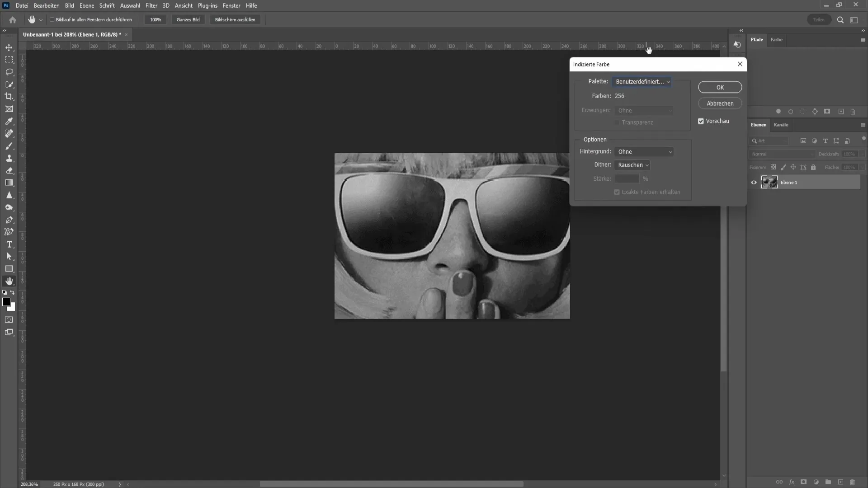Open the Hand tool preset dropdown arrow
This screenshot has height=488, width=868.
[x=41, y=20]
